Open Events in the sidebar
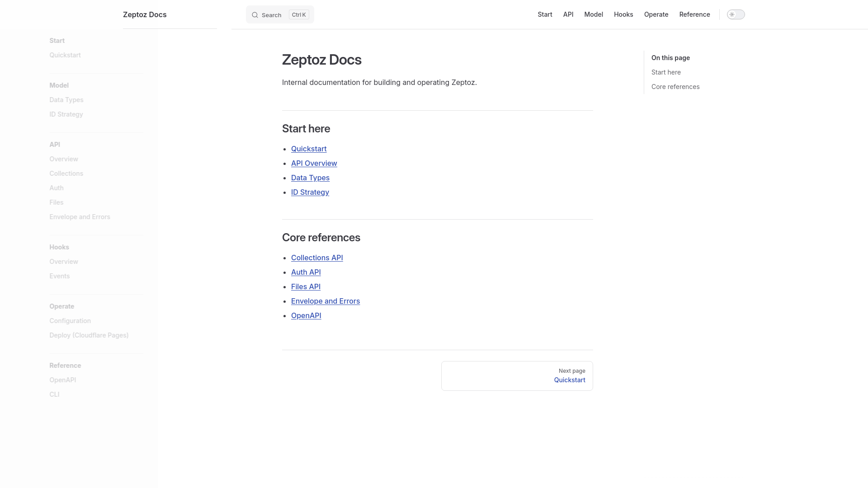The width and height of the screenshot is (868, 488). click(59, 276)
